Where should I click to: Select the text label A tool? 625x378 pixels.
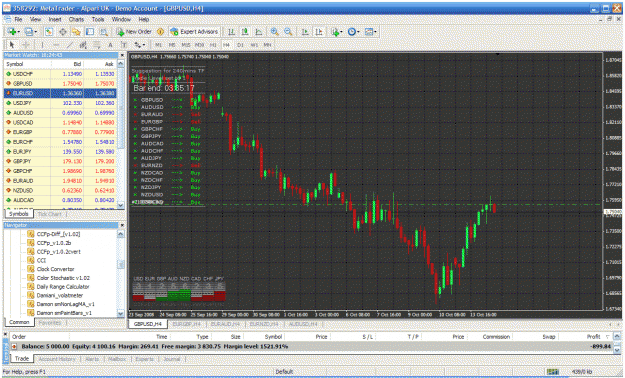click(110, 45)
